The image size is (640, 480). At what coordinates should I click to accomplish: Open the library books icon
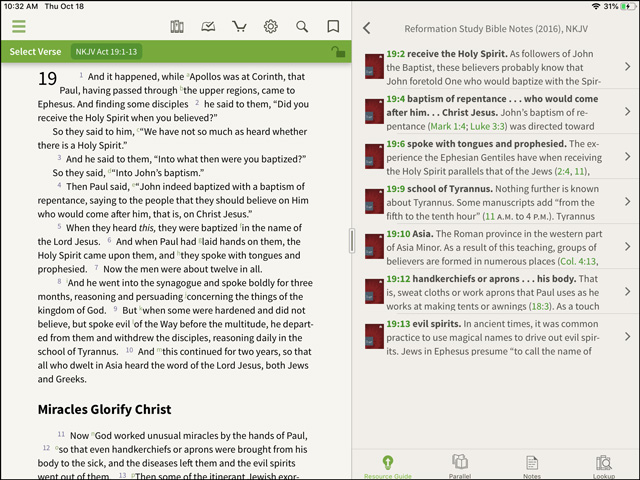click(x=177, y=27)
